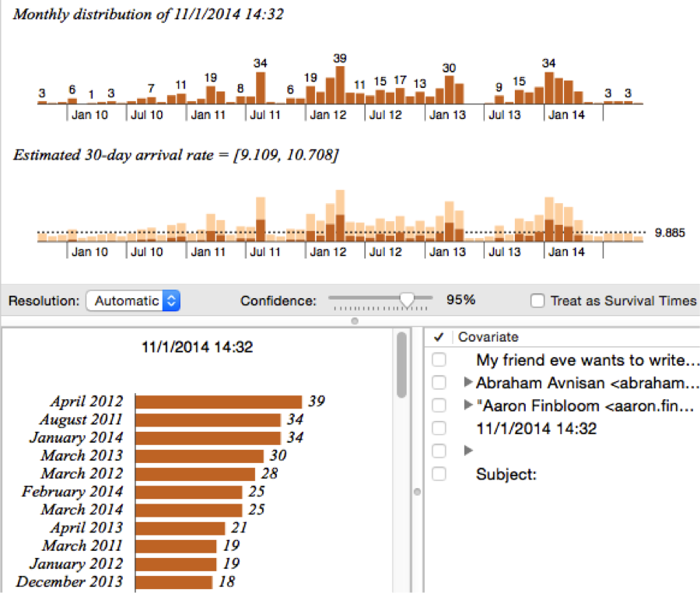Viewport: 700px width, 593px height.
Task: Click the horizontal pane splitter dot
Action: [355, 321]
